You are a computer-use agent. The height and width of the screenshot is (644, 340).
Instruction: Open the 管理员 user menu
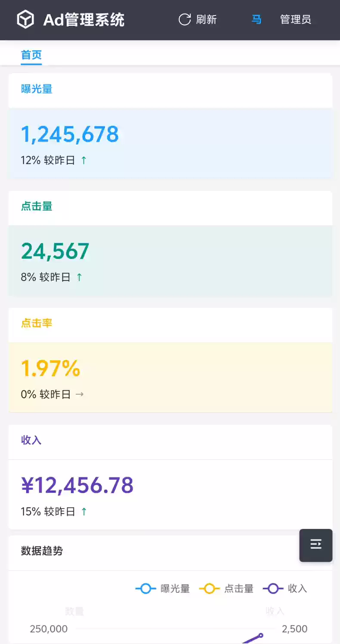pyautogui.click(x=295, y=19)
